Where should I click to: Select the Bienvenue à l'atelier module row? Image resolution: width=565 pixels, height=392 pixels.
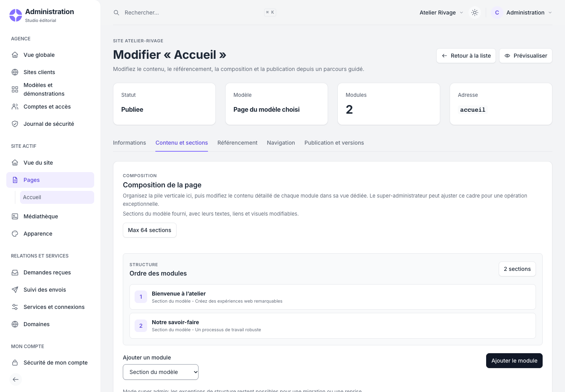[x=333, y=297]
